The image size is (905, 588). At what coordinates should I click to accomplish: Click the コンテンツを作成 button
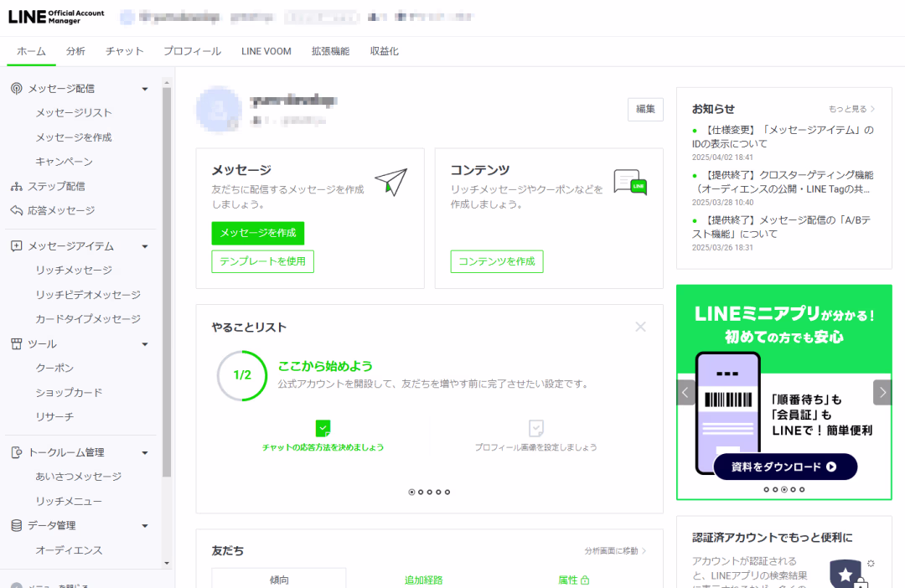click(x=497, y=261)
